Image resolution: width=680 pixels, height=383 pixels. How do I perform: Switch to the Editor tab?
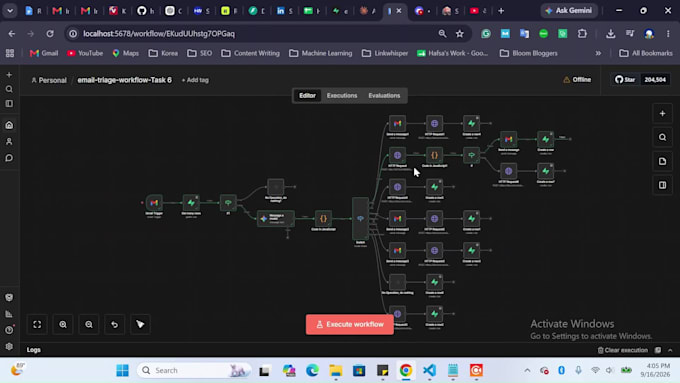(307, 95)
